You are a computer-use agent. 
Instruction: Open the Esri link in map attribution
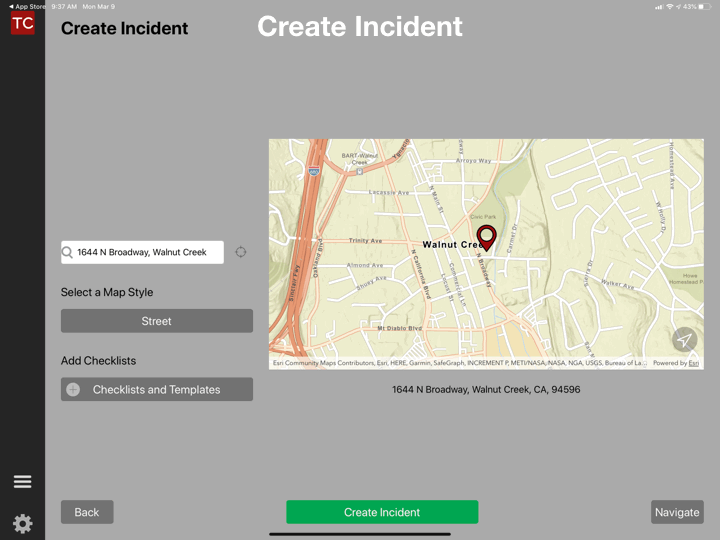pos(693,363)
